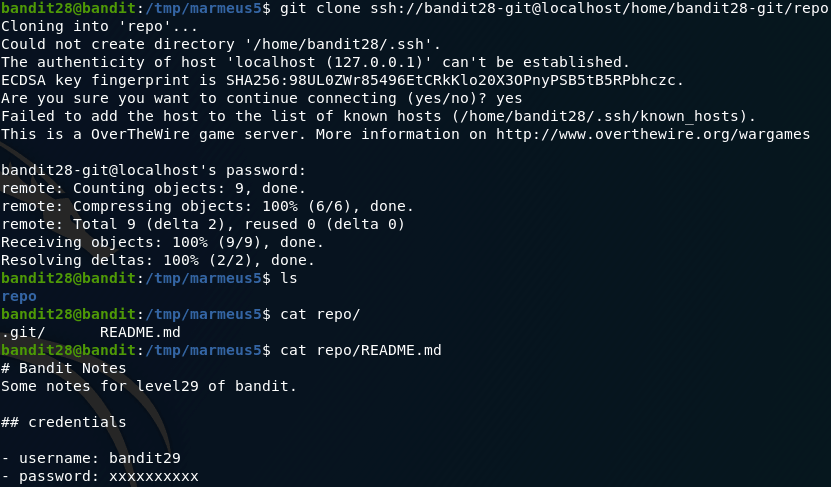Click the ECDSA SHA256 fingerprint string
831x487 pixels.
click(x=455, y=81)
